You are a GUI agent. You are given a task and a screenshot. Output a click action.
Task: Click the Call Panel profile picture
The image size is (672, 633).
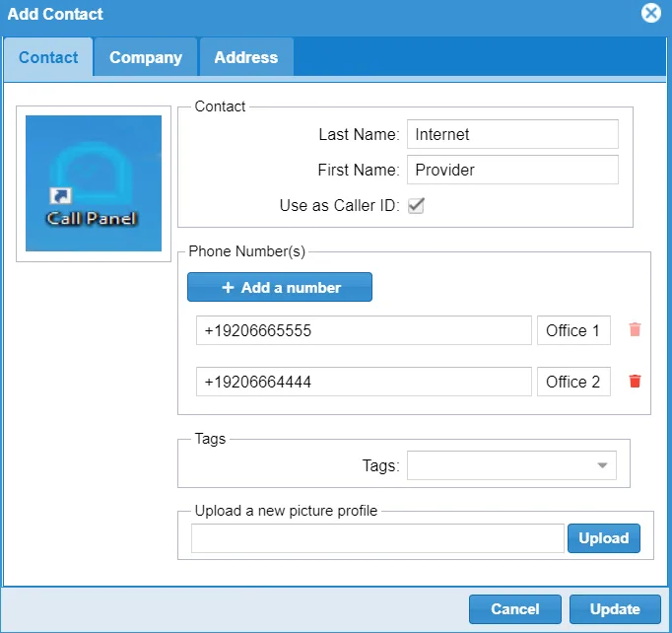pos(94,183)
